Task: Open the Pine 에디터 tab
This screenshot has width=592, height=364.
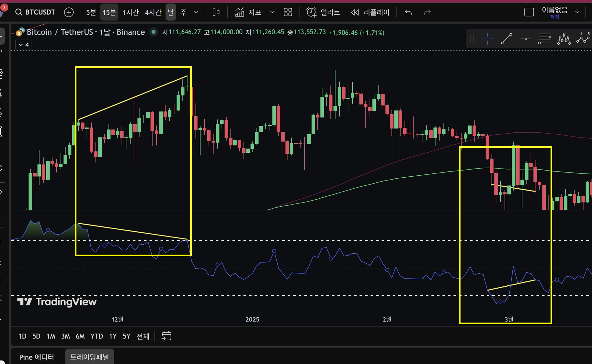Action: click(37, 357)
